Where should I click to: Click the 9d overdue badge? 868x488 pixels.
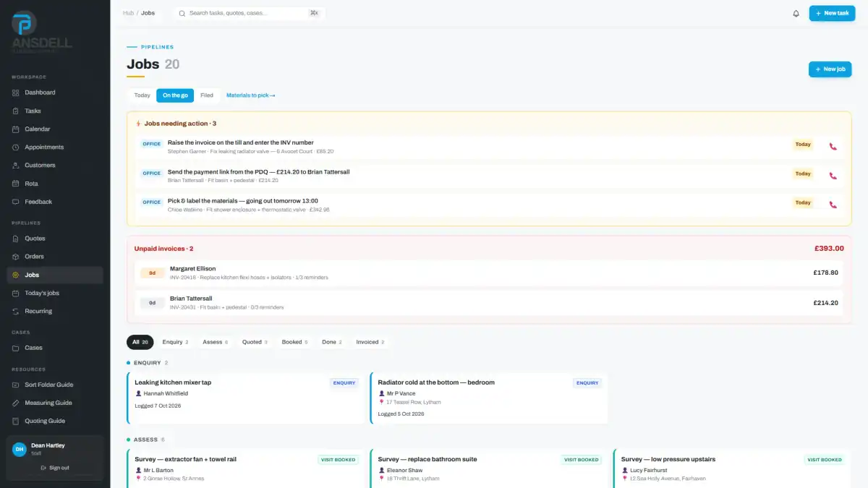pos(153,273)
